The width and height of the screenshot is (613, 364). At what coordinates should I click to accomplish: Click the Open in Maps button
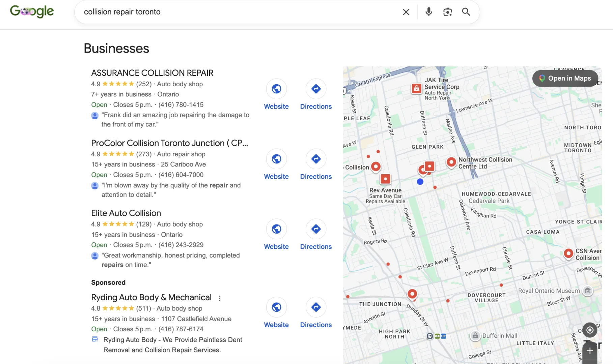pyautogui.click(x=565, y=78)
